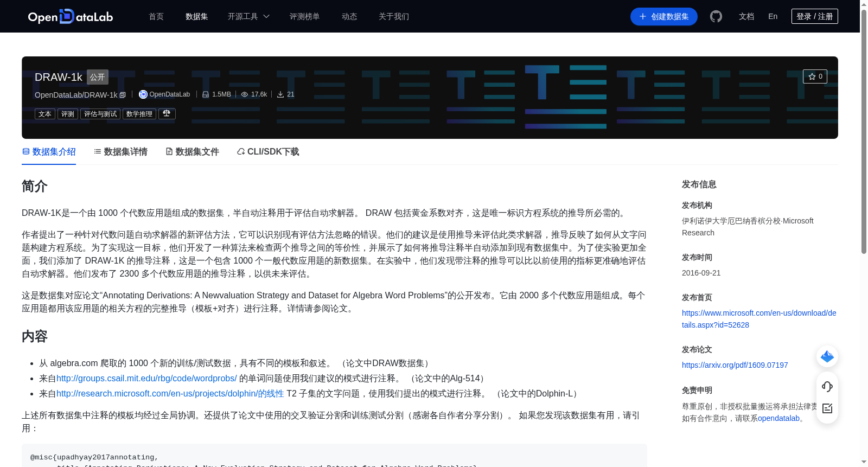Click the 评估与测试 tag

[100, 114]
